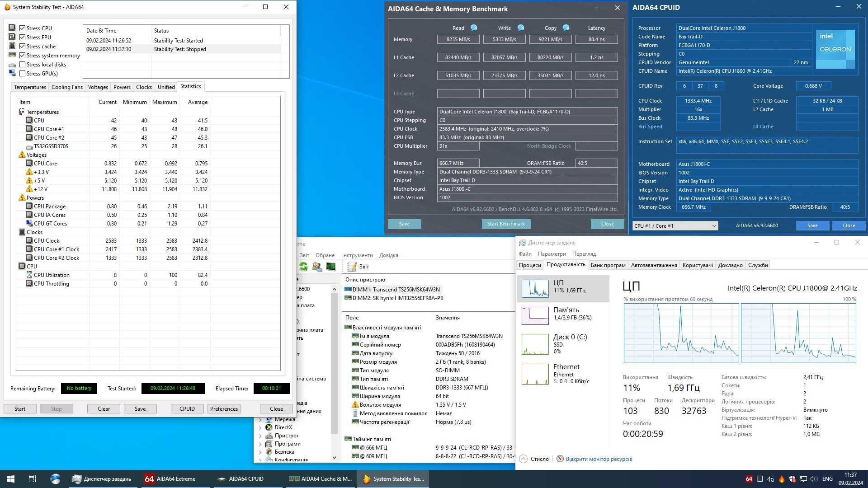Click scroll-down arrow of AIDA64 tree scrollbar

(x=334, y=457)
